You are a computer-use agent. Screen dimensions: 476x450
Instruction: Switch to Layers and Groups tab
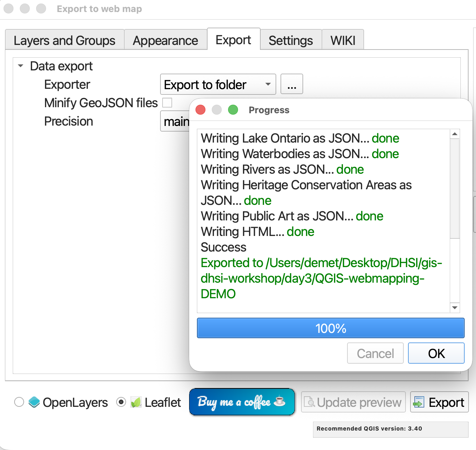(x=64, y=40)
